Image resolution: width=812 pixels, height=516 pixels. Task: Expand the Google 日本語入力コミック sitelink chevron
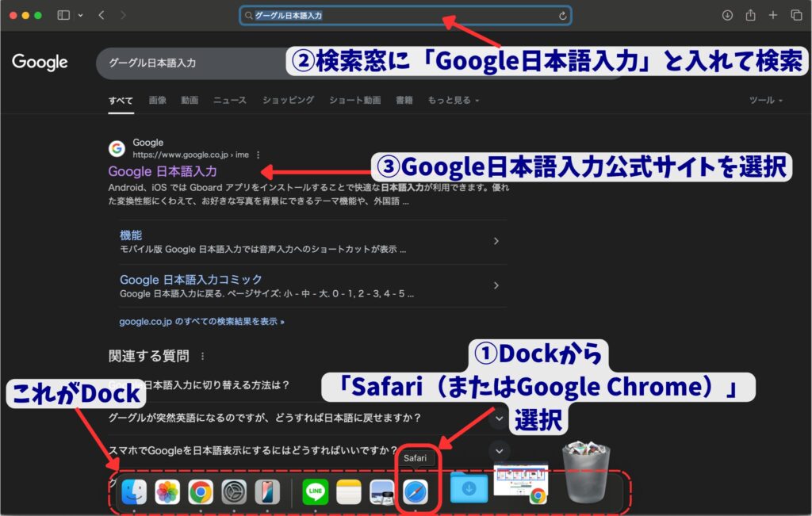coord(496,285)
